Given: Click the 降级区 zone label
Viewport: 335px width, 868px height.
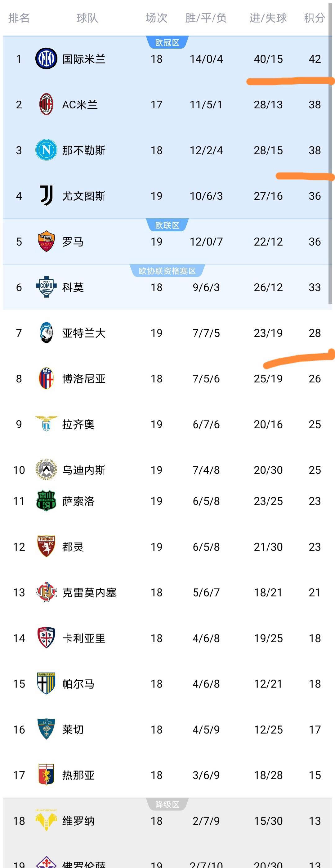Looking at the screenshot, I should pyautogui.click(x=167, y=805).
